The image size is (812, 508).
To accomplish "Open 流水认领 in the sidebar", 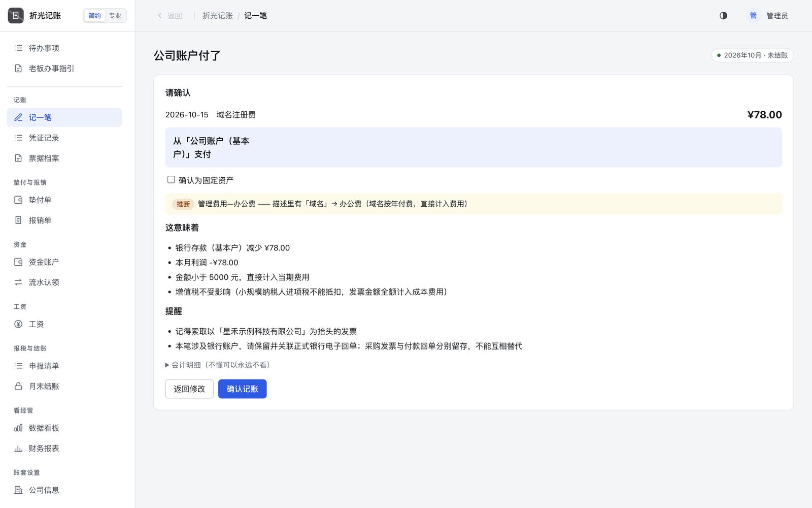I will point(64,282).
